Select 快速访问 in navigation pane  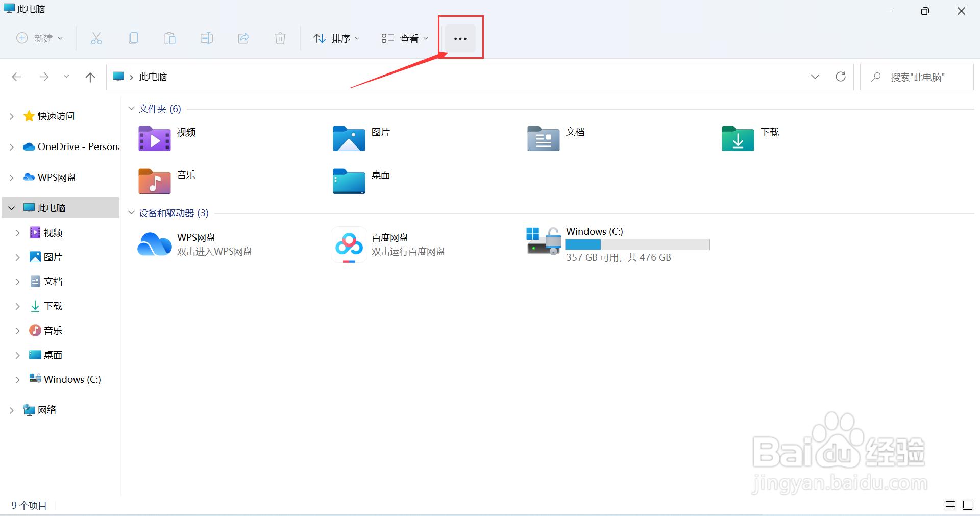coord(56,116)
